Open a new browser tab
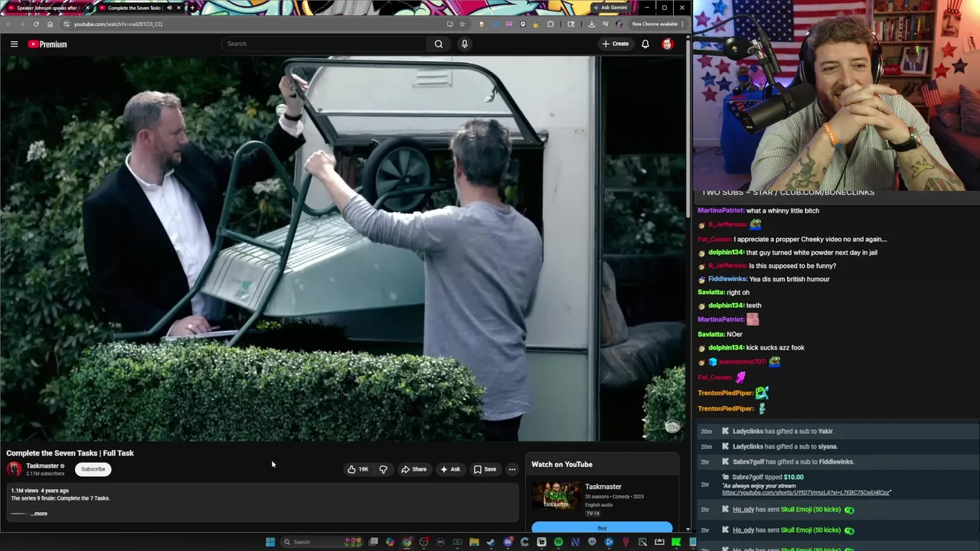The image size is (980, 551). [191, 8]
